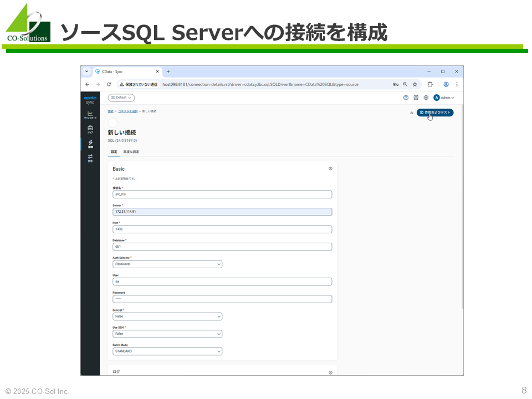Click the browser address bar URL
This screenshot has height=399, width=532.
pyautogui.click(x=260, y=84)
